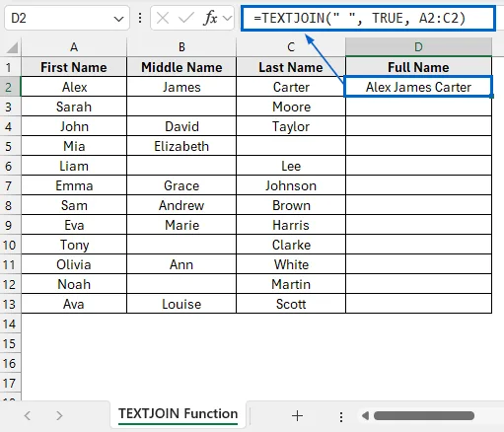Select the First Name header cell

tap(74, 67)
